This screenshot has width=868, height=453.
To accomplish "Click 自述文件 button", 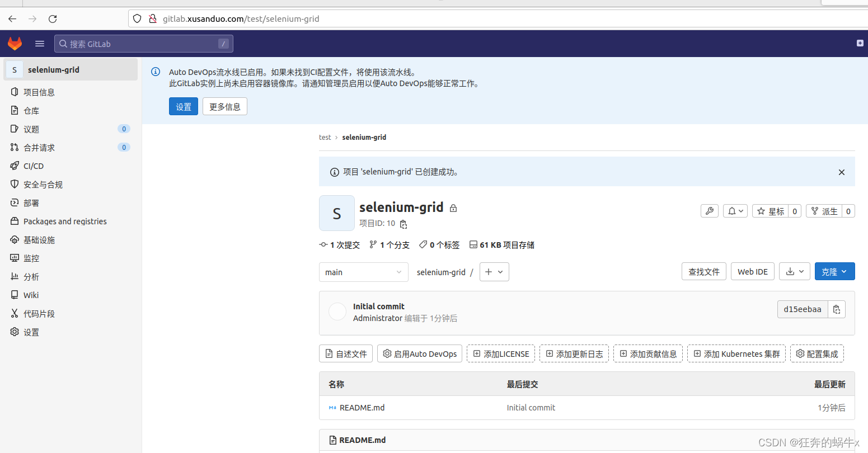I will point(346,353).
